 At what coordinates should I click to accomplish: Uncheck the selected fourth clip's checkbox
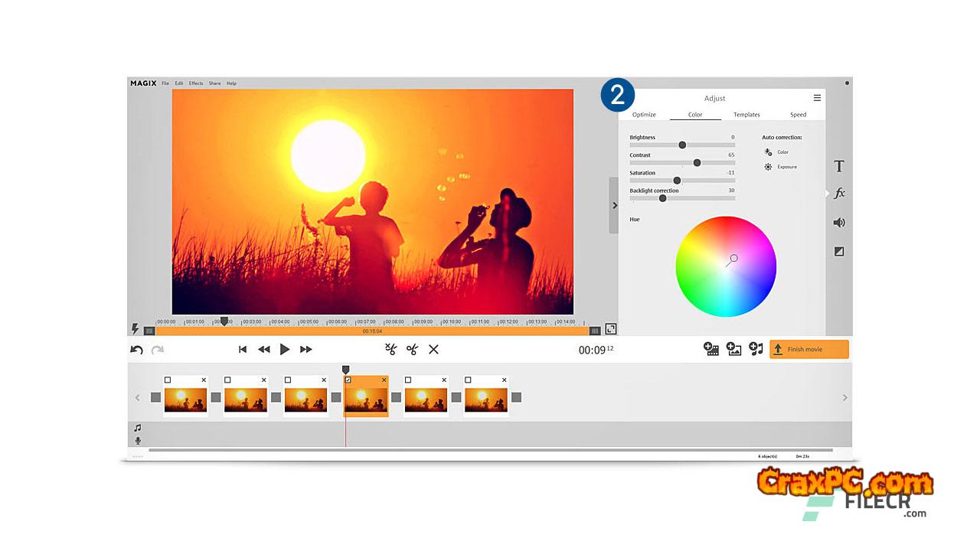coord(348,380)
